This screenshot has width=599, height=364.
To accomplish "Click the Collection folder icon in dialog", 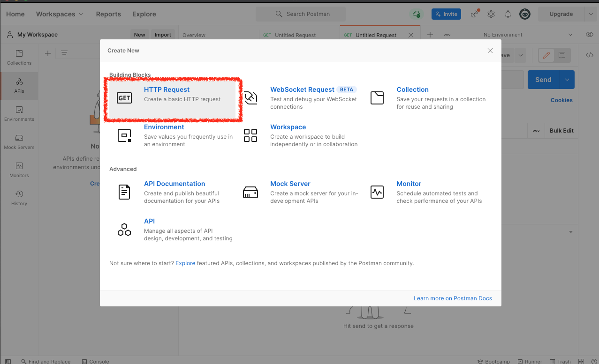I will pos(377,97).
